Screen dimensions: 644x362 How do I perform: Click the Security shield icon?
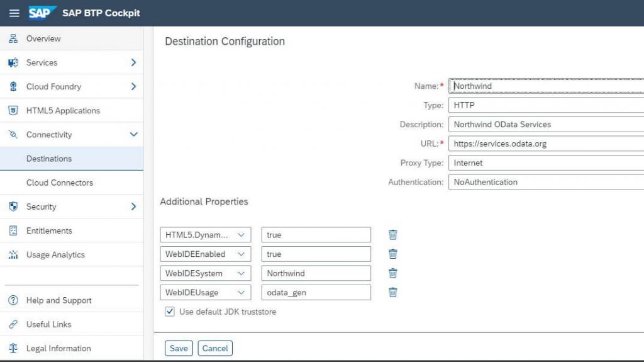point(13,206)
